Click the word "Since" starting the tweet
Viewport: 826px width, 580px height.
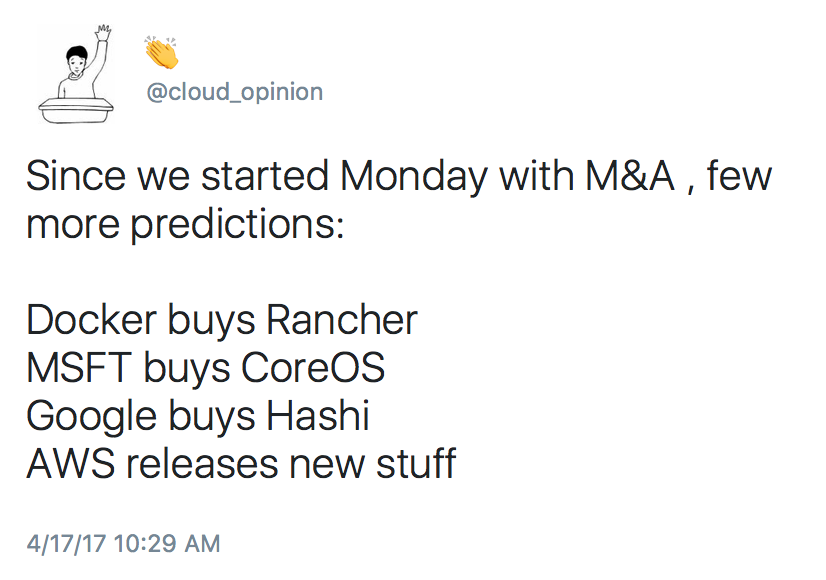pos(76,175)
